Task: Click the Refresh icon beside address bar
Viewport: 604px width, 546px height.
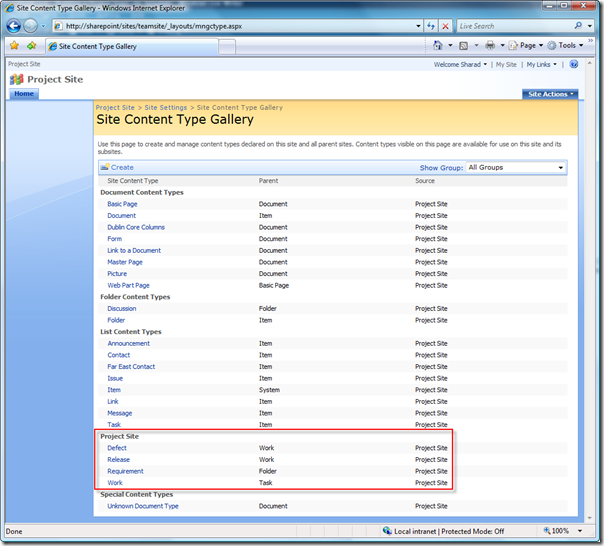Action: 431,26
